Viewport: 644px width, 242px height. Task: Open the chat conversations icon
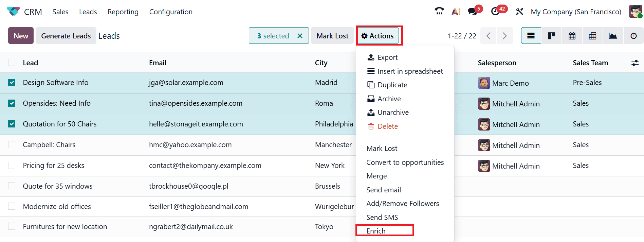click(x=472, y=12)
